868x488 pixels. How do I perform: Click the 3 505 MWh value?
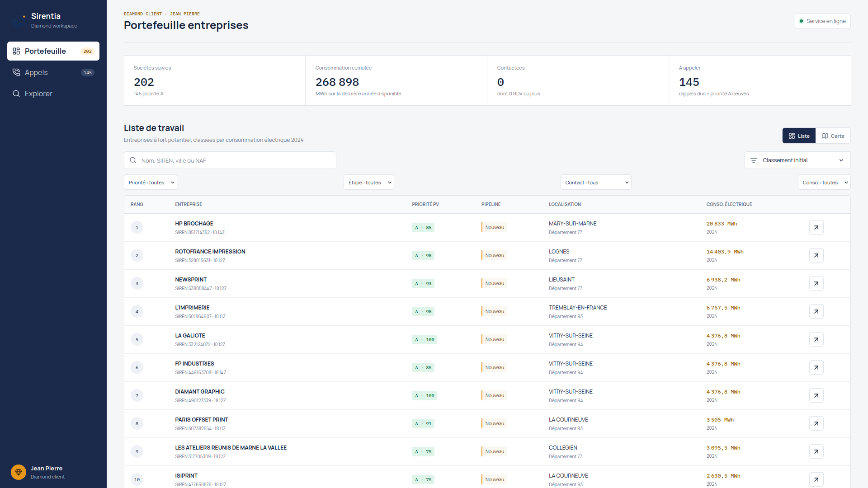[x=720, y=420]
